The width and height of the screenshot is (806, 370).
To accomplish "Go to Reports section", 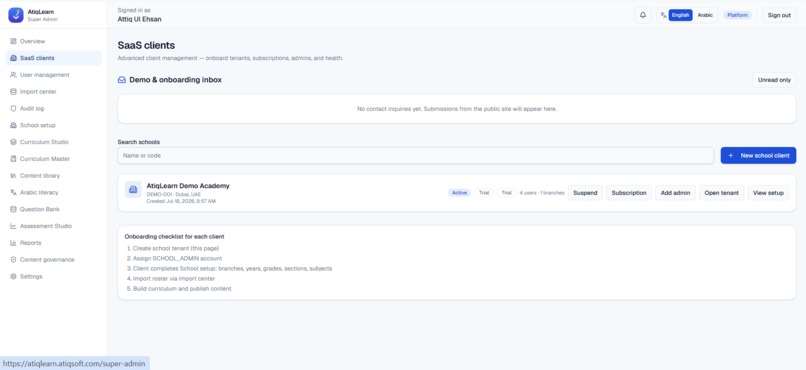I will pos(53,243).
